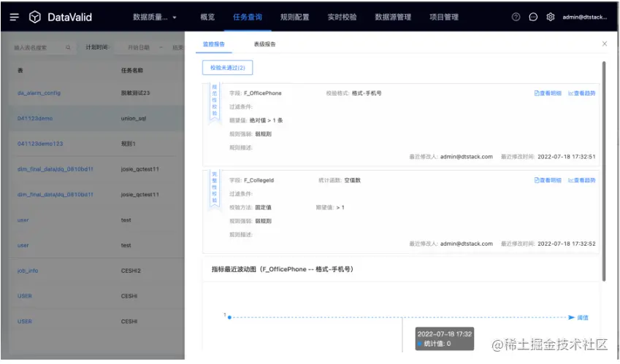Switch to the 监控报告 tab
The width and height of the screenshot is (620, 364).
(x=213, y=44)
